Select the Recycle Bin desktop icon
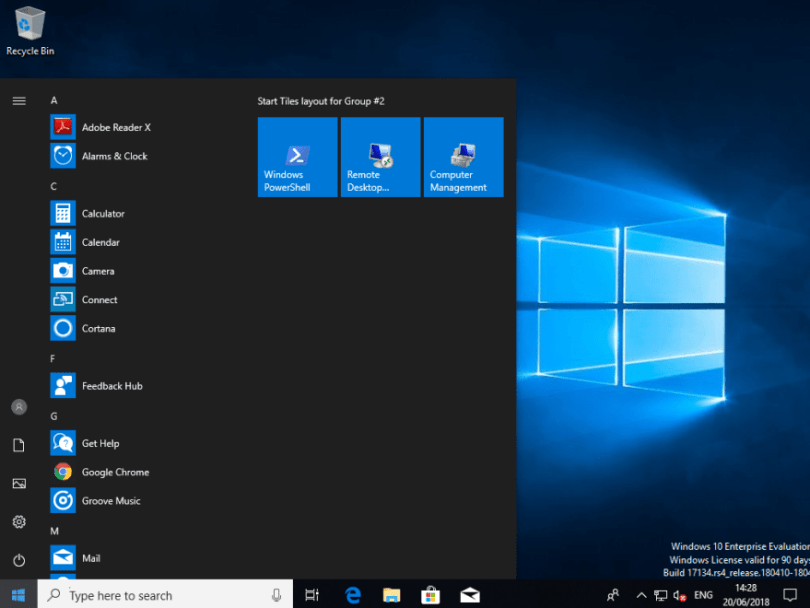Viewport: 810px width, 608px height. click(x=30, y=31)
